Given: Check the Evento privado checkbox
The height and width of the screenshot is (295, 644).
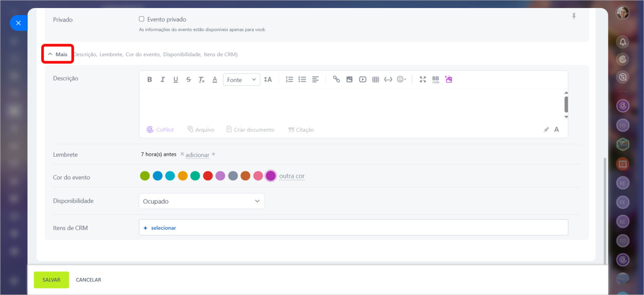Looking at the screenshot, I should 142,19.
